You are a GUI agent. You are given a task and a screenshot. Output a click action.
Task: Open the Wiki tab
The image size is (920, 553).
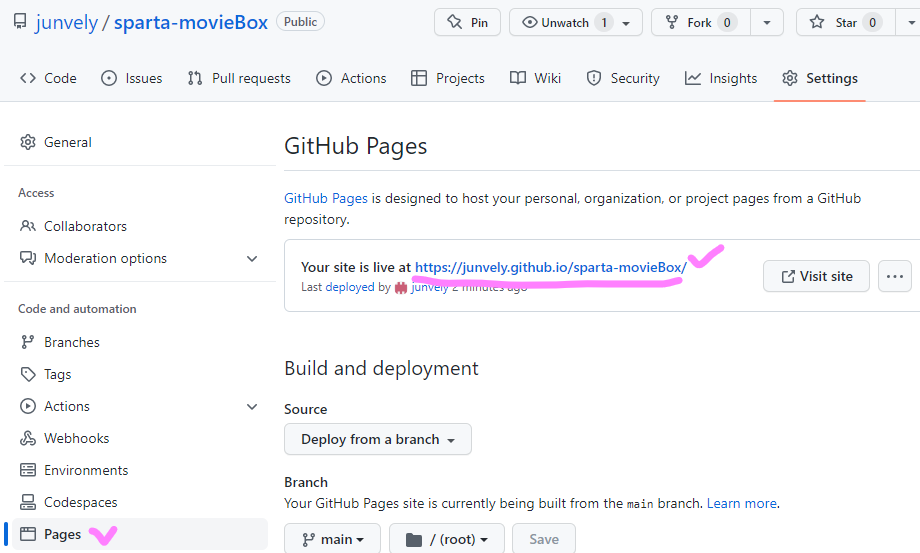[x=535, y=78]
